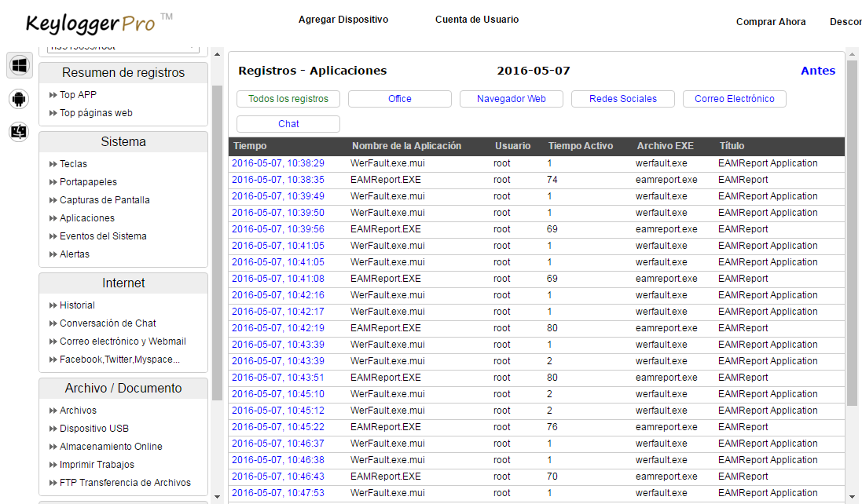Open log entry at 10:42:19
Screen dimensions: 862x504
coord(278,328)
